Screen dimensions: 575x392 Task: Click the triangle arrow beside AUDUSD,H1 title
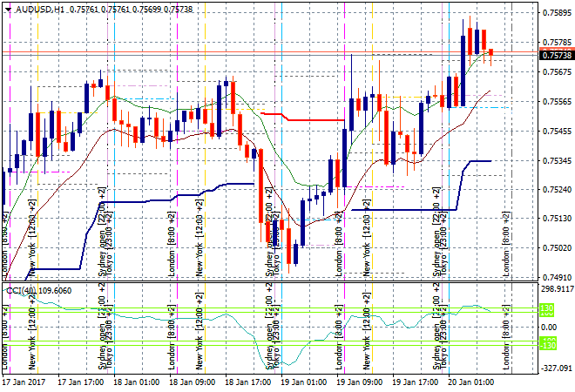[x=6, y=8]
